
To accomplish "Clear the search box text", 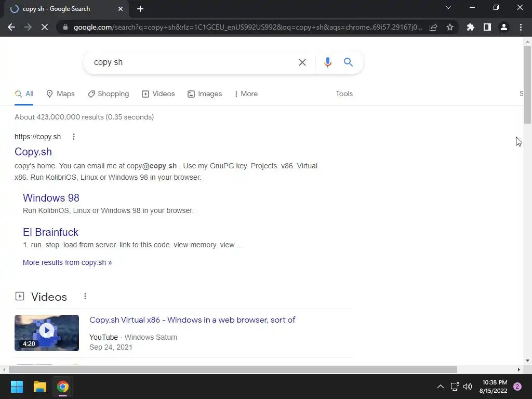I will pos(302,62).
